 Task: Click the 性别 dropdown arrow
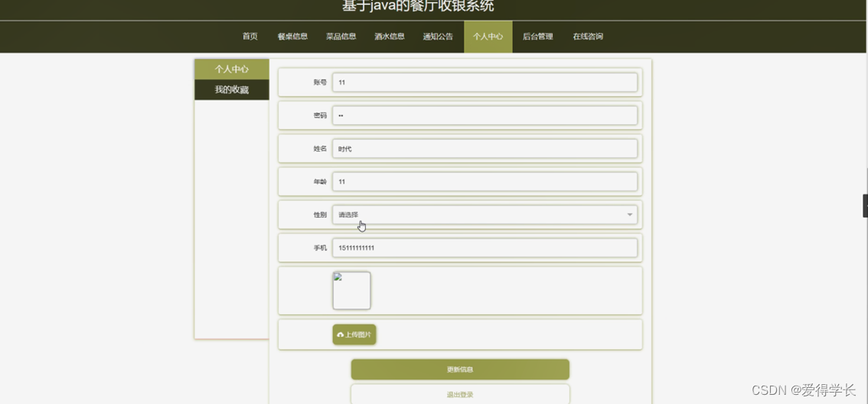(x=629, y=215)
